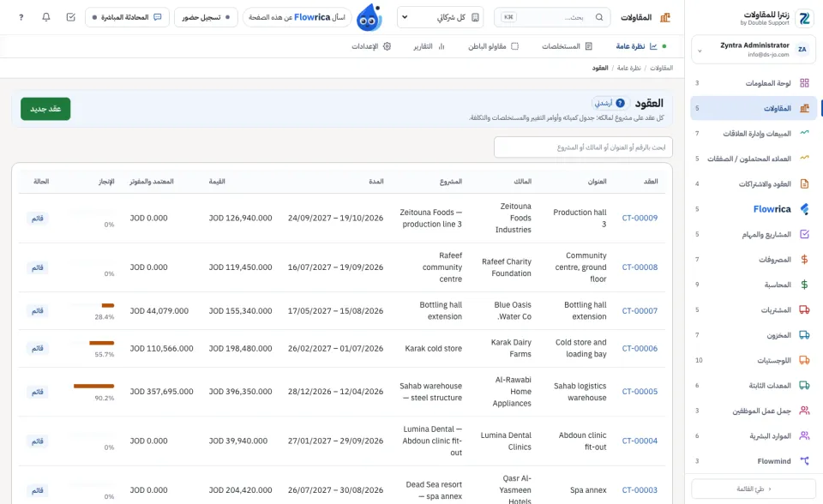This screenshot has height=504, width=823.
Task: Open العملاء المحتملون / الصفقات in sidebar
Action: click(754, 159)
